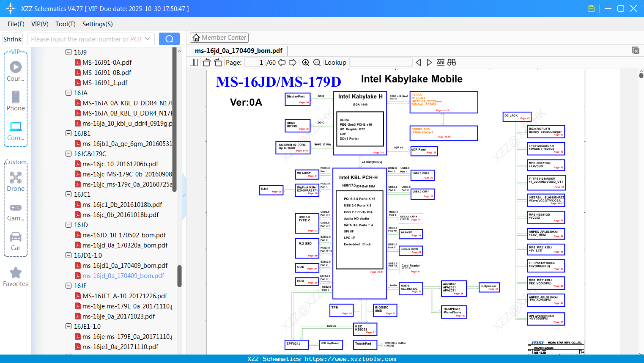The height and width of the screenshot is (363, 644).
Task: Collapse the 16J9 folder
Action: click(69, 52)
